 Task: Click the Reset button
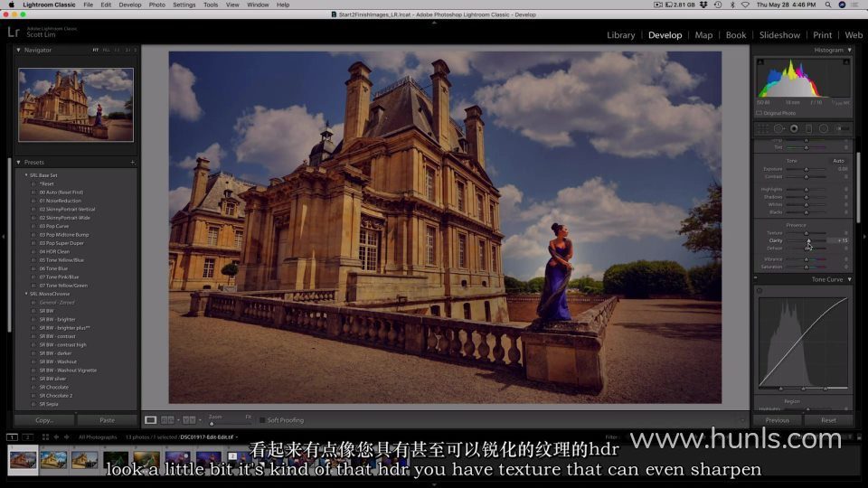(828, 420)
